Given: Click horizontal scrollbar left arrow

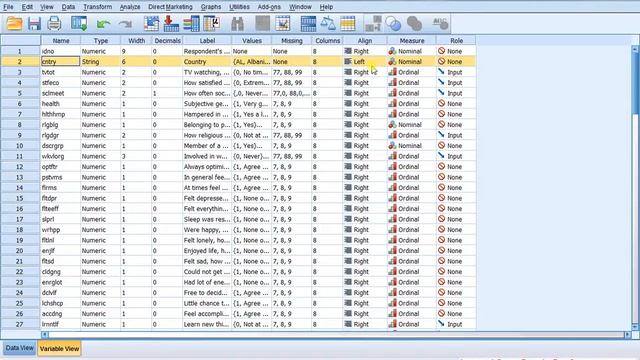Looking at the screenshot, I should (45, 335).
